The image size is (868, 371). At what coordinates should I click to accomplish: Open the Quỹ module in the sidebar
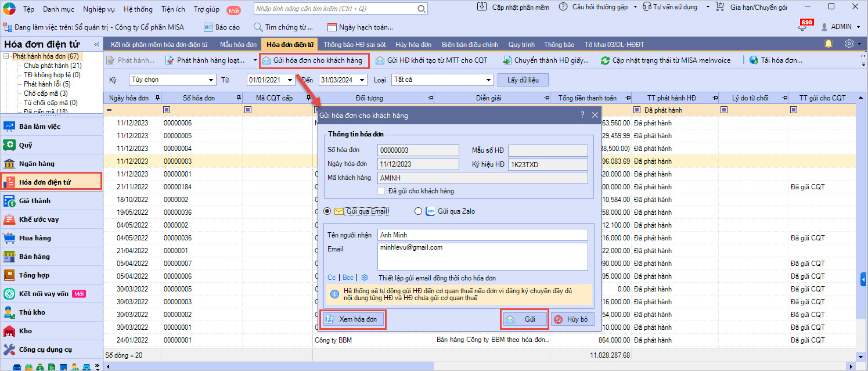26,145
